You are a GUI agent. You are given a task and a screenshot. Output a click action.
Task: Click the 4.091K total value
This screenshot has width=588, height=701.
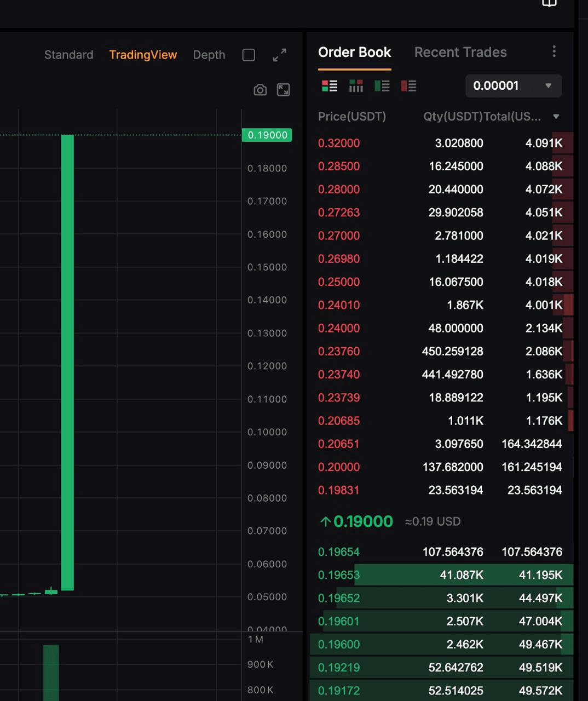point(544,143)
